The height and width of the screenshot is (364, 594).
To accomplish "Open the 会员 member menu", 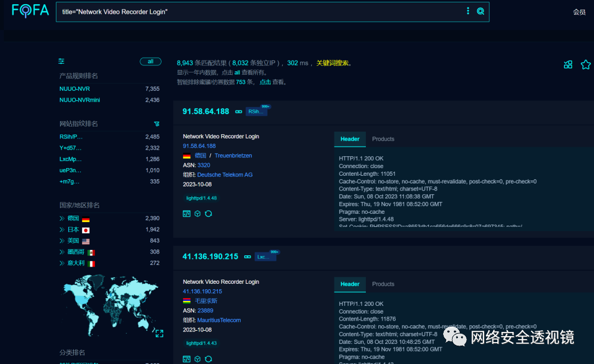I will point(579,12).
